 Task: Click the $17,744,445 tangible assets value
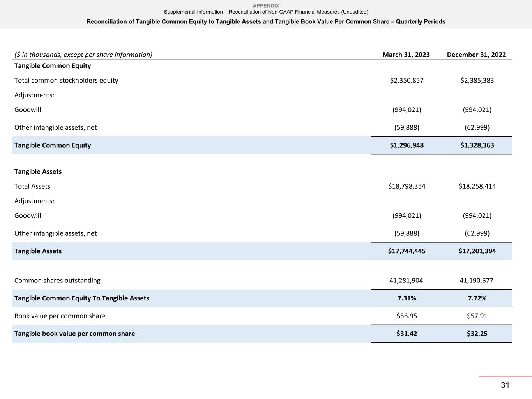pos(407,251)
